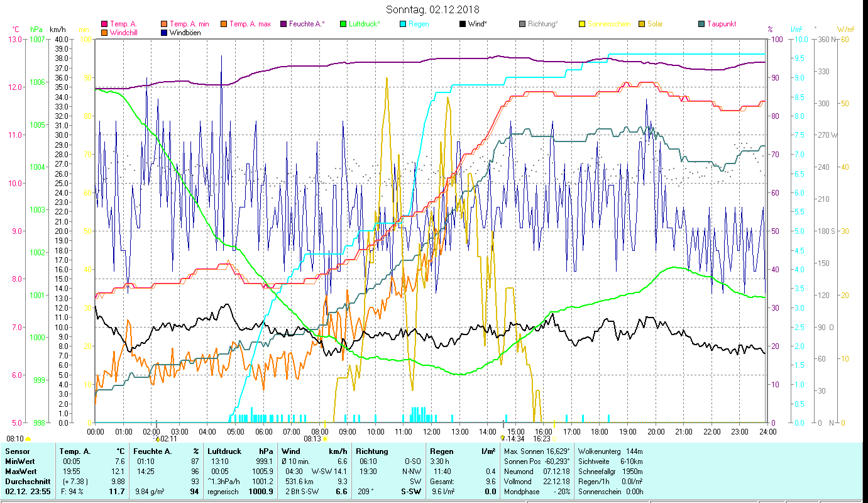
Task: Click the orange Windchill legend swatch
Action: [104, 33]
